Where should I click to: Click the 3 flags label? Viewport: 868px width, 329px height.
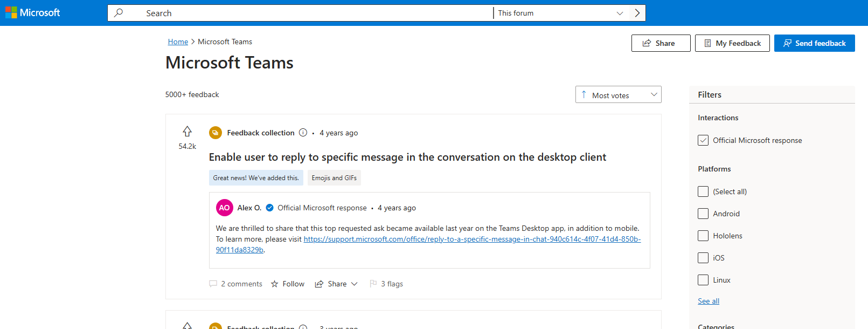coord(392,284)
